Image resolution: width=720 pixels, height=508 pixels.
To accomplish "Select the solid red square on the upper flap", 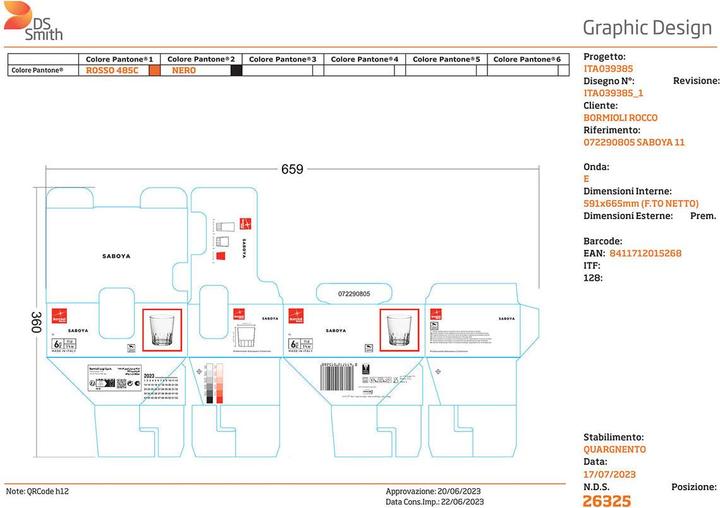I will tap(221, 256).
